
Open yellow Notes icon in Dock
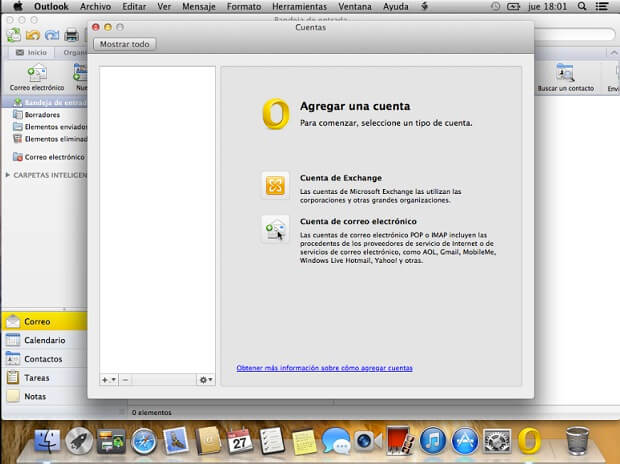click(304, 441)
